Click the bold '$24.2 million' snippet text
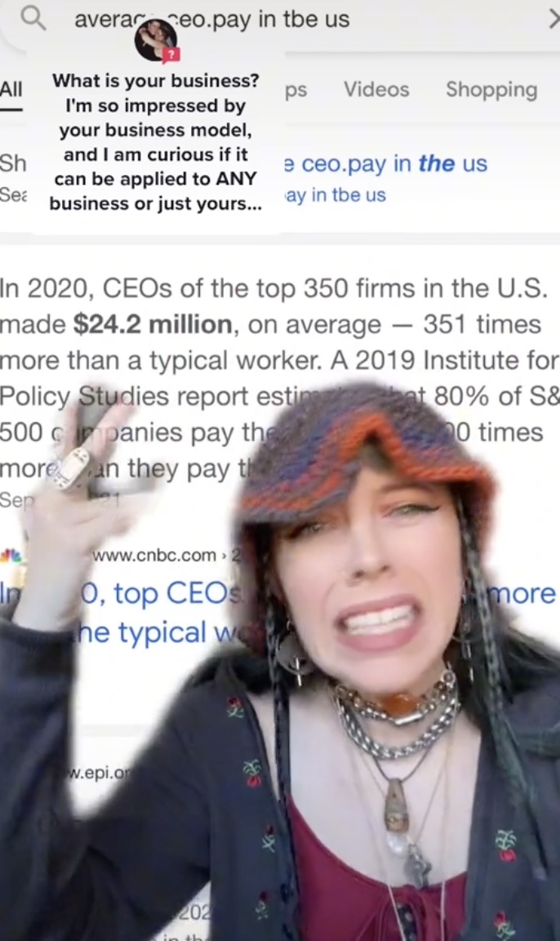This screenshot has height=941, width=560. pos(153,324)
